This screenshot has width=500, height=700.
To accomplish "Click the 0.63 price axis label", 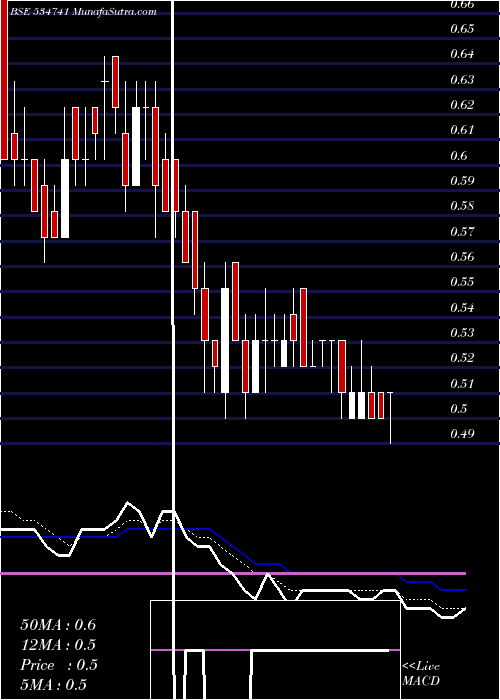I will pos(462,80).
